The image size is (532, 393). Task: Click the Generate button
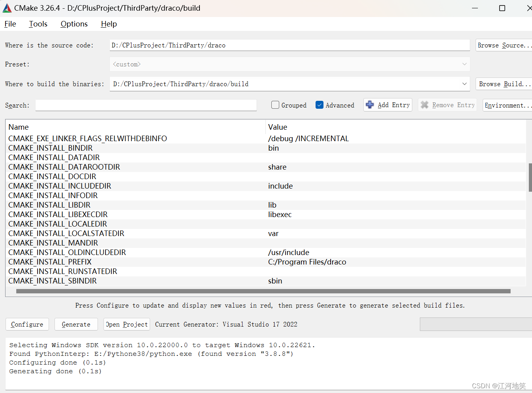pos(76,324)
